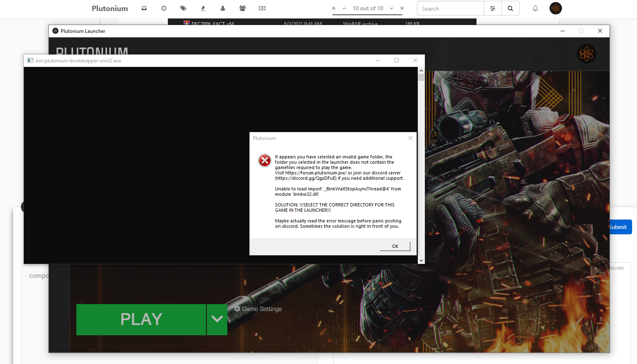Click the bootstrapper console title bar icon
Image resolution: width=637 pixels, height=364 pixels.
point(30,60)
